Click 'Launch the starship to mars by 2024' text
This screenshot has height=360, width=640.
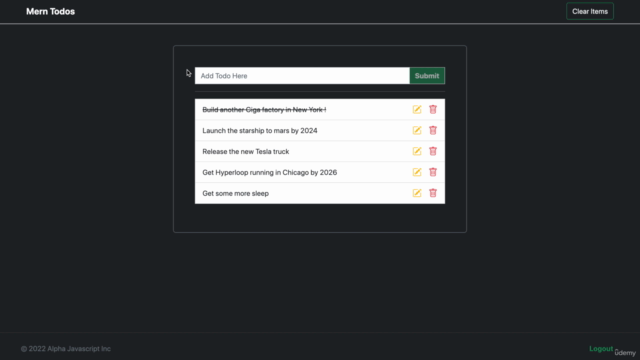click(260, 131)
